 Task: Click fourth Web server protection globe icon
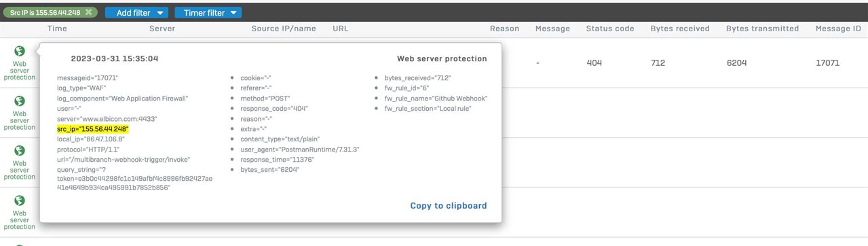(x=20, y=200)
